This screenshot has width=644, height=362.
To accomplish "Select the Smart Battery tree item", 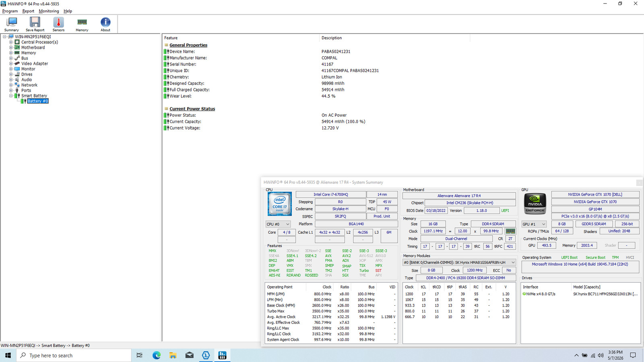I will [x=34, y=96].
